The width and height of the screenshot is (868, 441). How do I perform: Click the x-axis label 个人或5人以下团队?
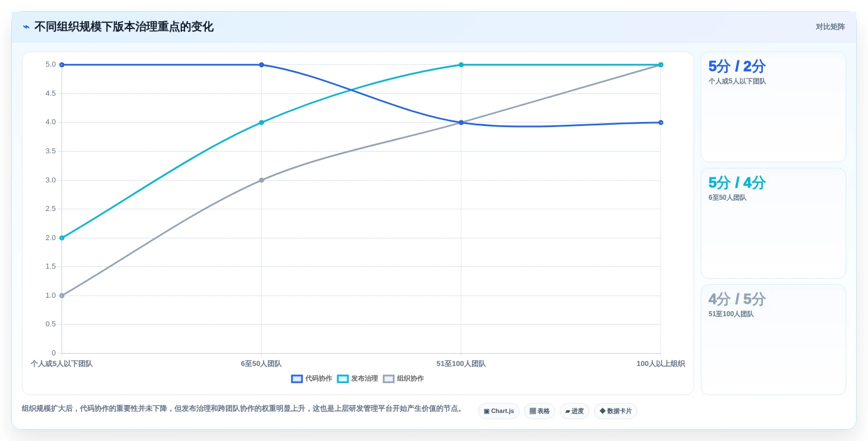click(62, 364)
